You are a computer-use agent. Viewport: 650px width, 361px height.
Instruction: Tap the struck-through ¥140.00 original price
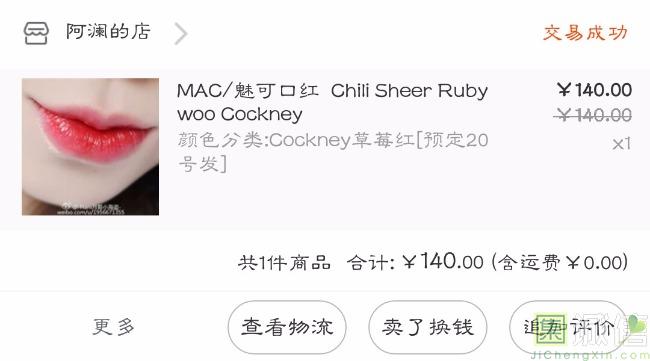pyautogui.click(x=592, y=115)
